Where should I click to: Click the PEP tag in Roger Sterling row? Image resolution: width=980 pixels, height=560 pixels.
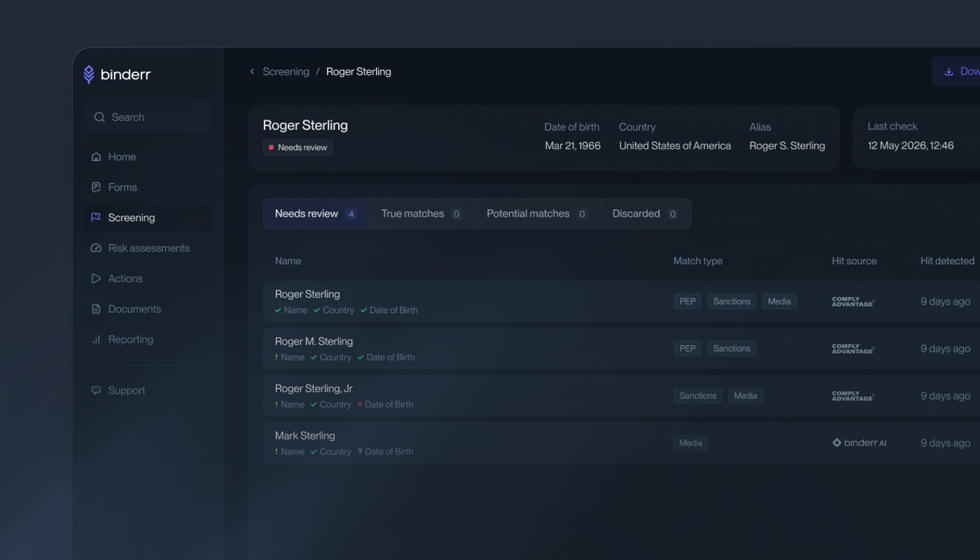[687, 302]
